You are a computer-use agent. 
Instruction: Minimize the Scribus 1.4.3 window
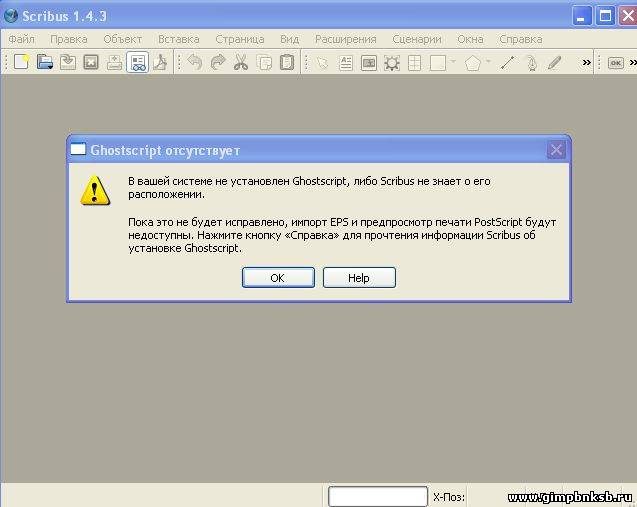(x=582, y=16)
